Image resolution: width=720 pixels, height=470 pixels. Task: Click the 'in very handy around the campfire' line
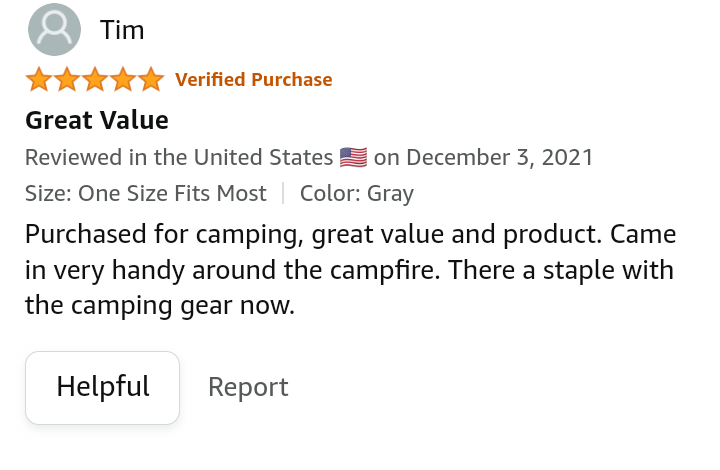pyautogui.click(x=350, y=270)
